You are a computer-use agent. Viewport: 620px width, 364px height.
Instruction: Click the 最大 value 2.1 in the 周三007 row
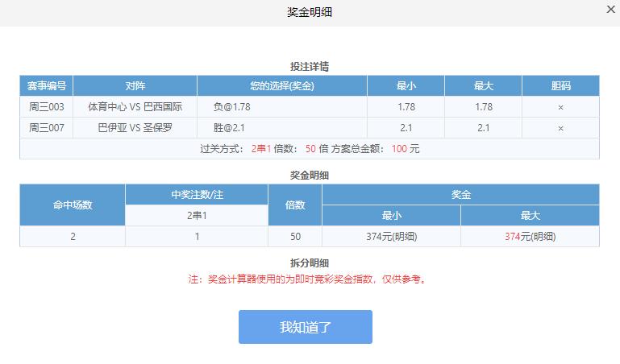[x=484, y=127]
